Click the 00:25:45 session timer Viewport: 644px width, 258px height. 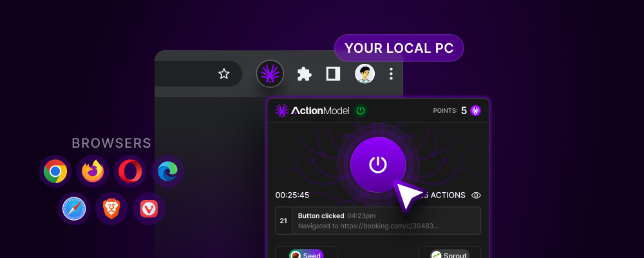(x=292, y=195)
